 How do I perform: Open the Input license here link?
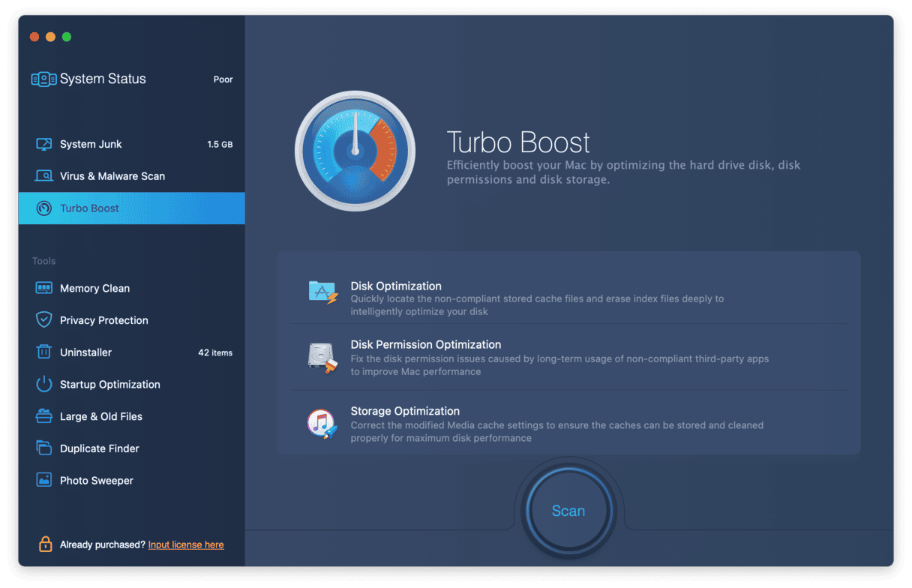click(186, 545)
